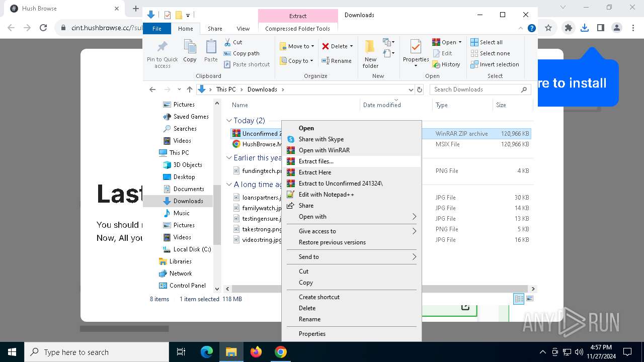Select Documents in navigation pane
644x362 pixels.
tap(184, 189)
